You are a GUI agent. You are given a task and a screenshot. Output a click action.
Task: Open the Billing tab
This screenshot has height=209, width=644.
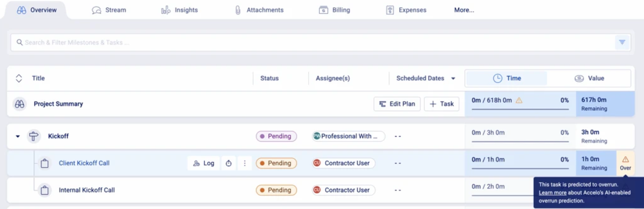click(334, 10)
